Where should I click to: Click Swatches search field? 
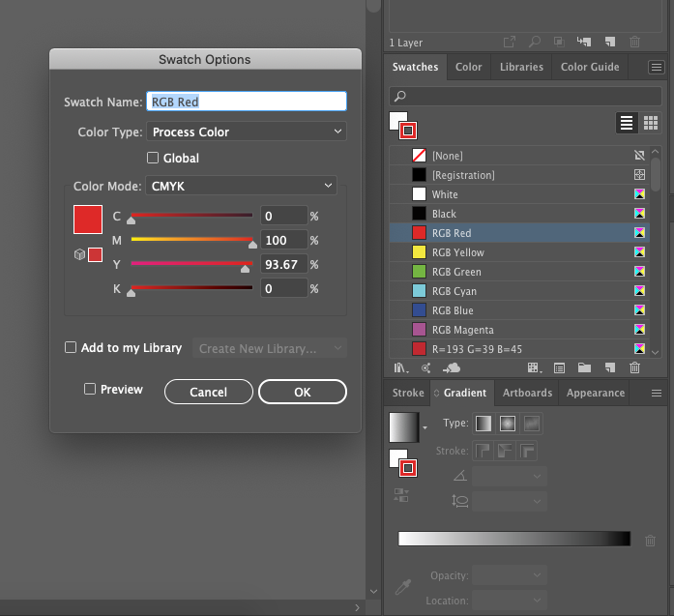525,96
